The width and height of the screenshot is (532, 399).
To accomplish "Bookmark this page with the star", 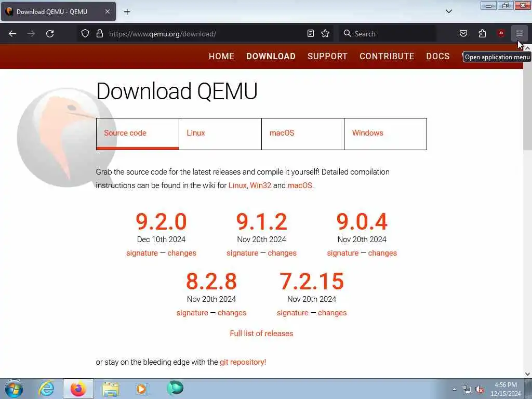I will [x=325, y=33].
